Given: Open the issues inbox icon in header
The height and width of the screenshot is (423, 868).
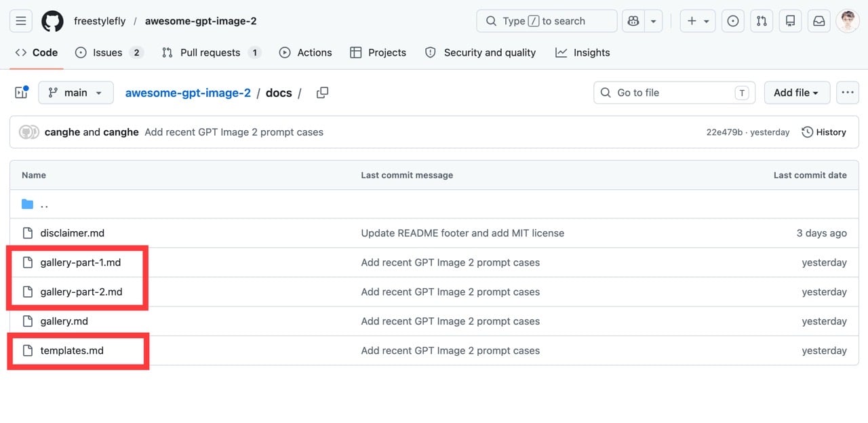Looking at the screenshot, I should 732,21.
